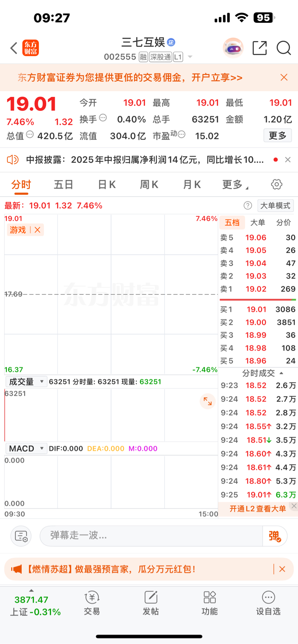Tap 开通L2查看大单 link
The height and width of the screenshot is (644, 298).
[x=258, y=509]
